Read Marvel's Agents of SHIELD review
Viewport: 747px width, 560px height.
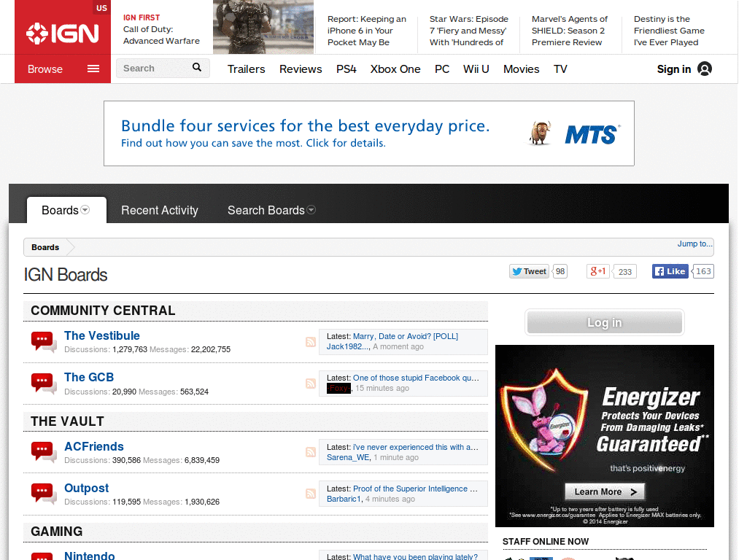569,31
